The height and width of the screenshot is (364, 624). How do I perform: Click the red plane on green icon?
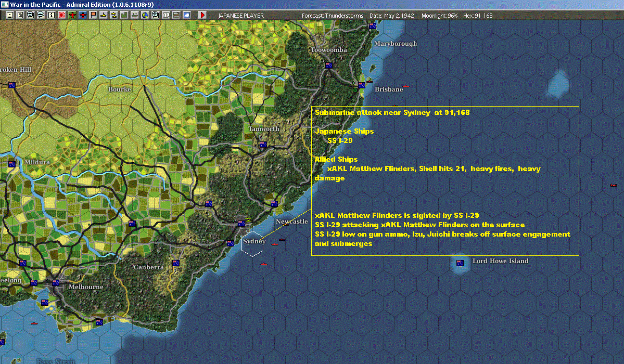pos(72,15)
